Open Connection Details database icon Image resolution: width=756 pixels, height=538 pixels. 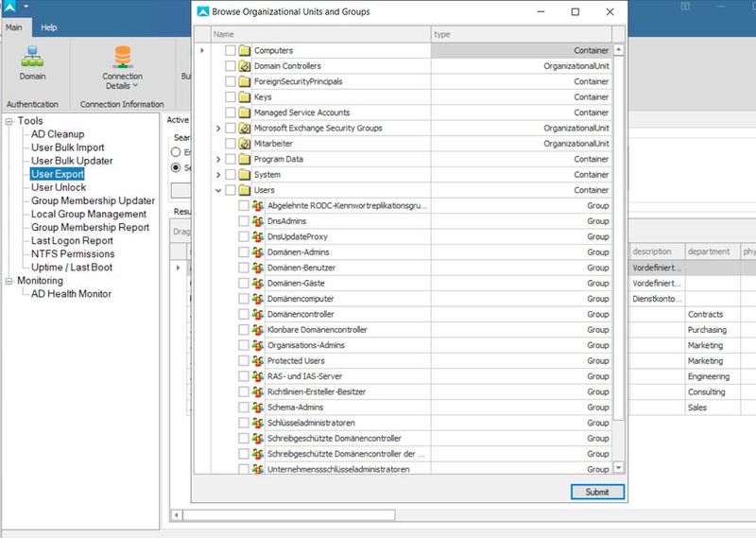pos(123,57)
